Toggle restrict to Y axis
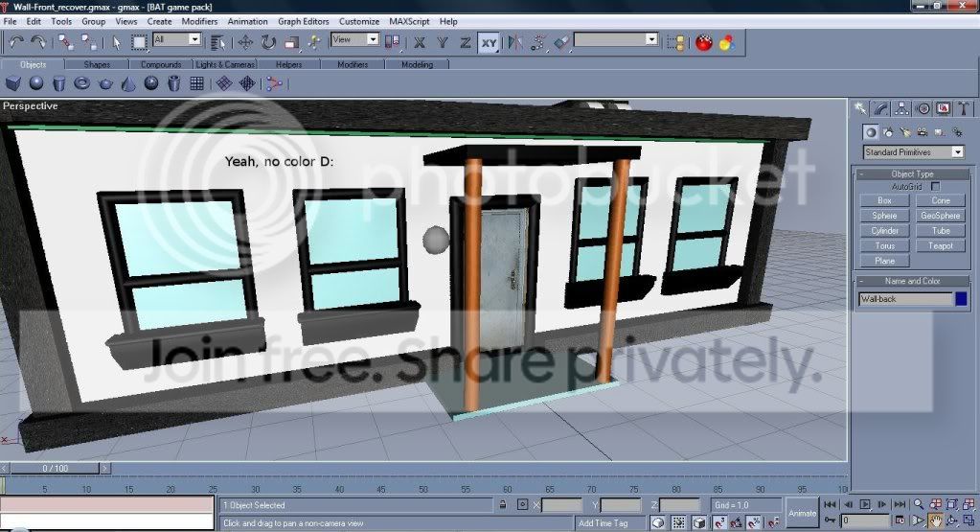 point(443,42)
